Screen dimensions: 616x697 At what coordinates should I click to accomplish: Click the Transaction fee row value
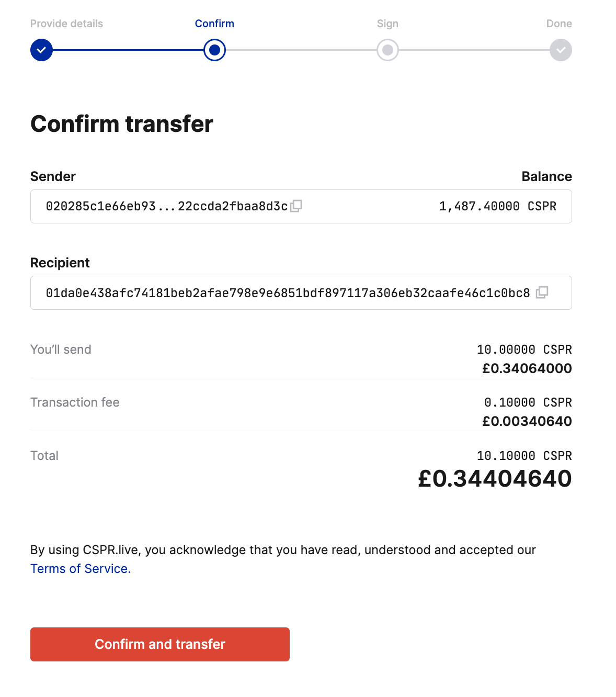coord(527,402)
